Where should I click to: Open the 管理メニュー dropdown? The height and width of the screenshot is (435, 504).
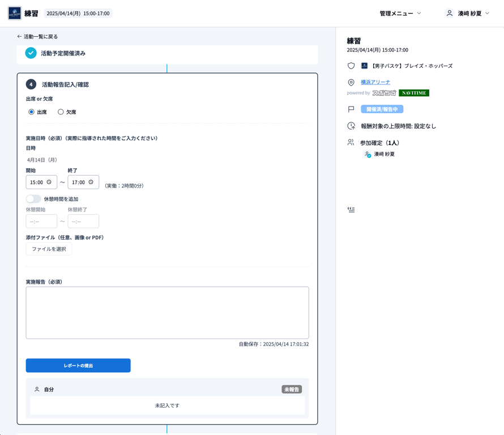pyautogui.click(x=400, y=13)
